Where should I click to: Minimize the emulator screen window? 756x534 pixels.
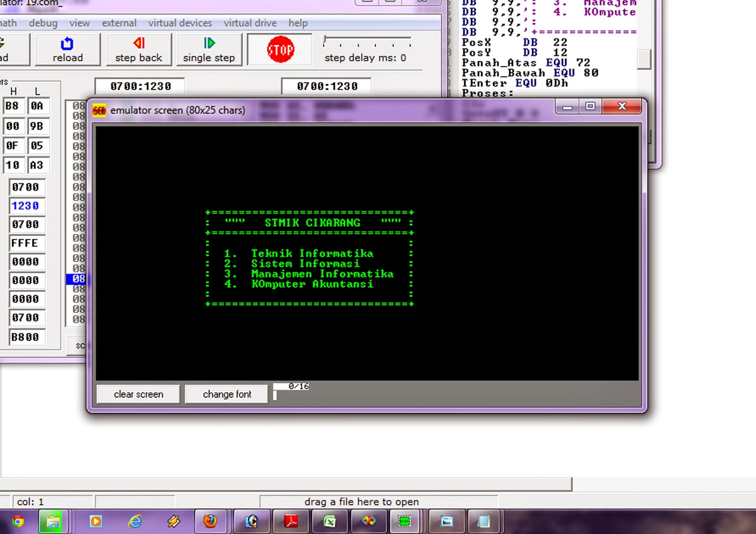(567, 107)
